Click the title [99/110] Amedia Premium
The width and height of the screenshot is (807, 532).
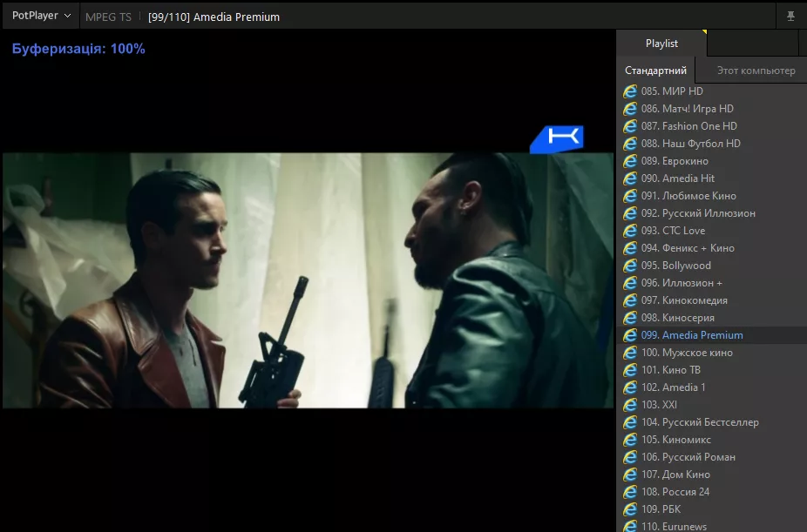click(x=214, y=17)
